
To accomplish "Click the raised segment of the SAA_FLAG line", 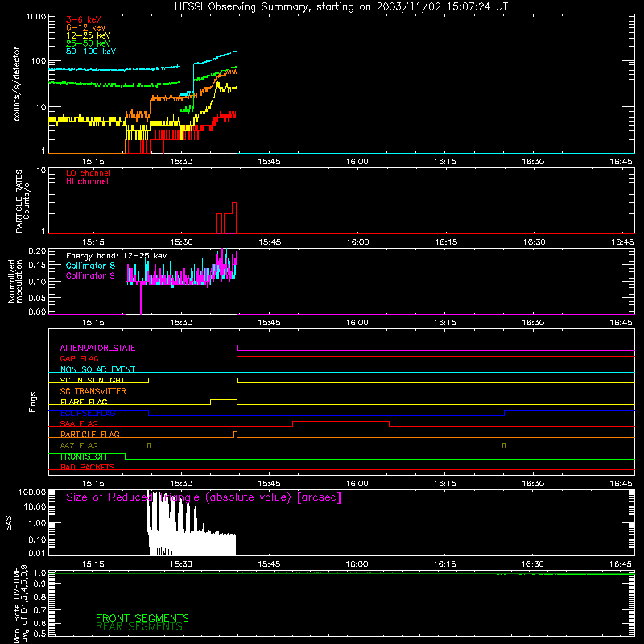I will pos(341,421).
